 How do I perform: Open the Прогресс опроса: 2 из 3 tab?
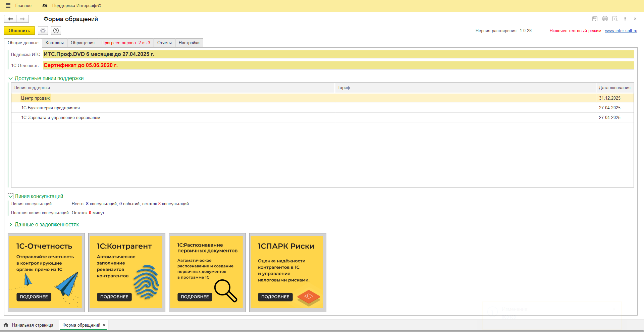(126, 43)
